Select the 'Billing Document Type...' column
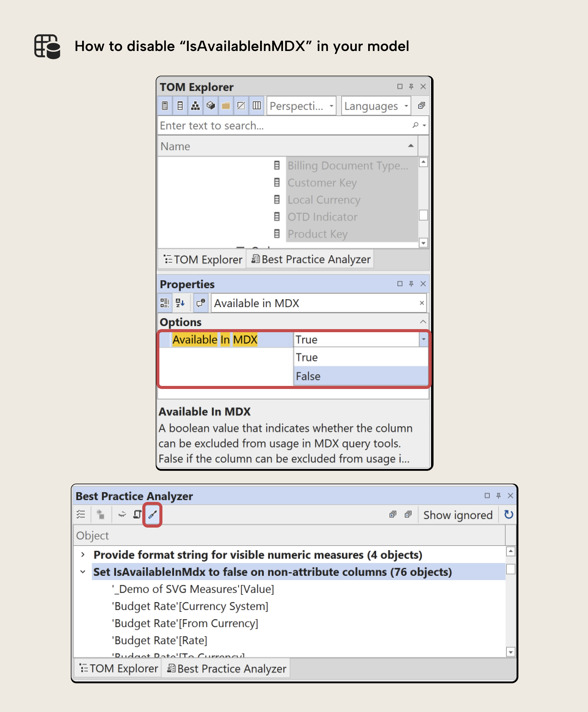Screen dimensions: 588x712 tap(348, 166)
